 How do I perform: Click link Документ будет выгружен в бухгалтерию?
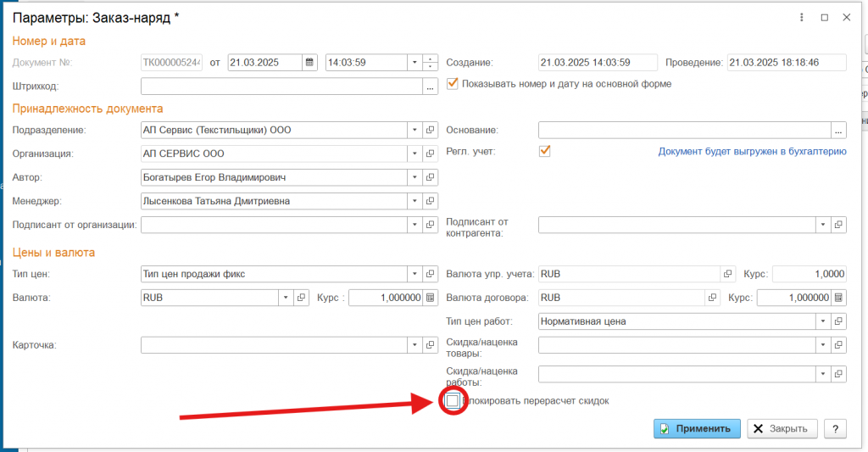752,152
